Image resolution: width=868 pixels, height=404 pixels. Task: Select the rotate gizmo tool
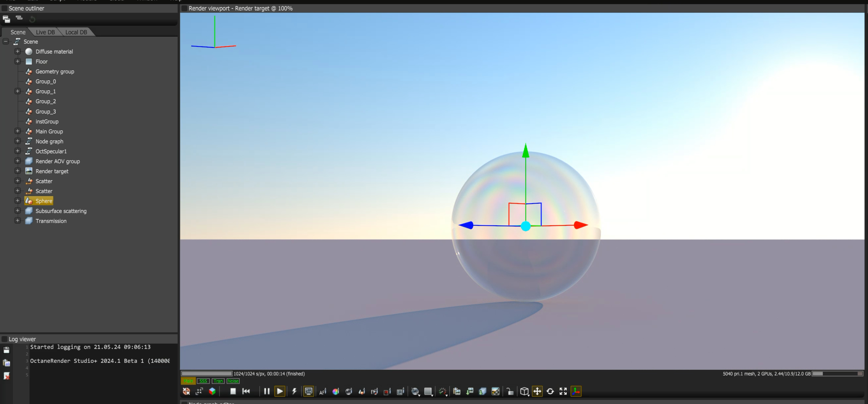click(x=550, y=391)
